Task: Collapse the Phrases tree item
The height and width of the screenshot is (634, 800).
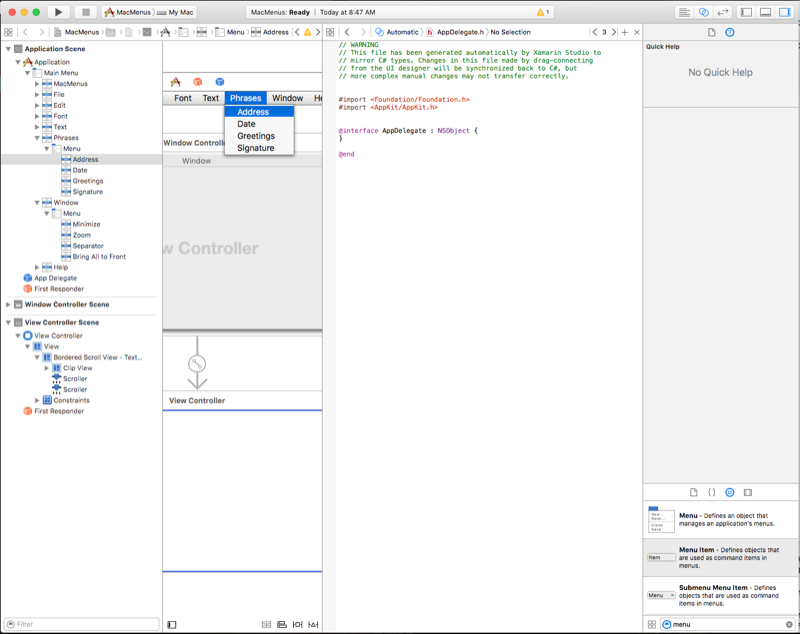Action: pyautogui.click(x=37, y=138)
